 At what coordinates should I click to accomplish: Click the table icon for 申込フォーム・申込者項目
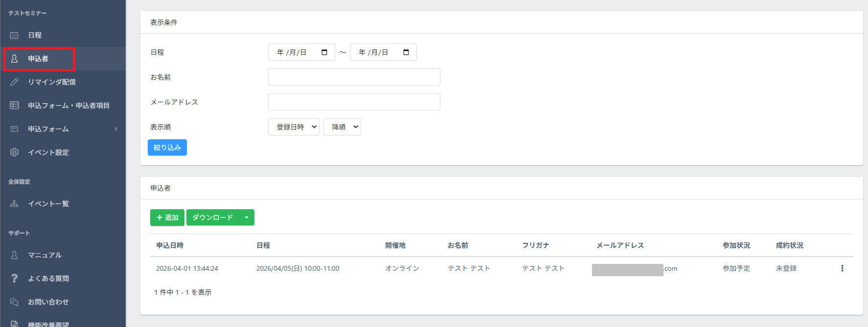click(x=14, y=106)
